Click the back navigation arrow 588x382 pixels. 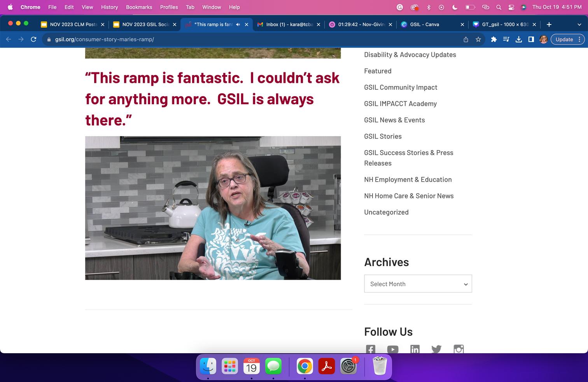[x=9, y=39]
